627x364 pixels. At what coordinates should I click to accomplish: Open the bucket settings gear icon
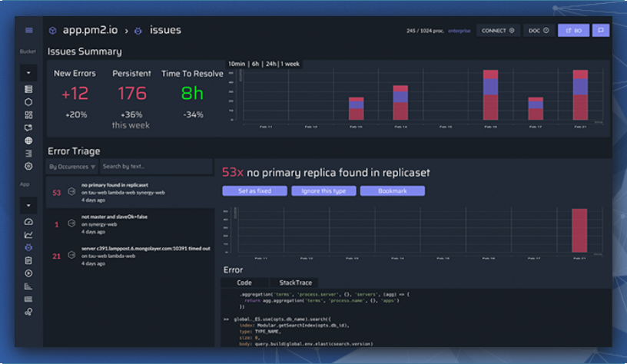pyautogui.click(x=28, y=166)
